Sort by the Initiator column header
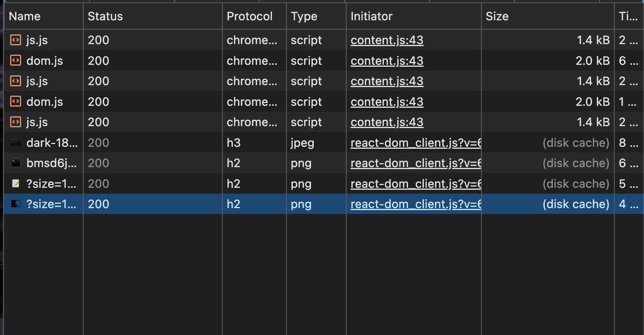 [371, 16]
